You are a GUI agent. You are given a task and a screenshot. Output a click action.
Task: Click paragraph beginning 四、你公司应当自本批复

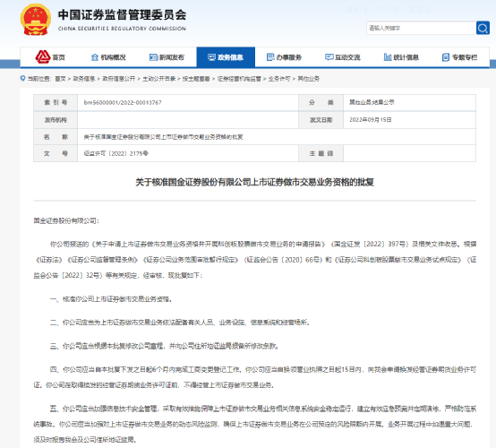pos(255,377)
